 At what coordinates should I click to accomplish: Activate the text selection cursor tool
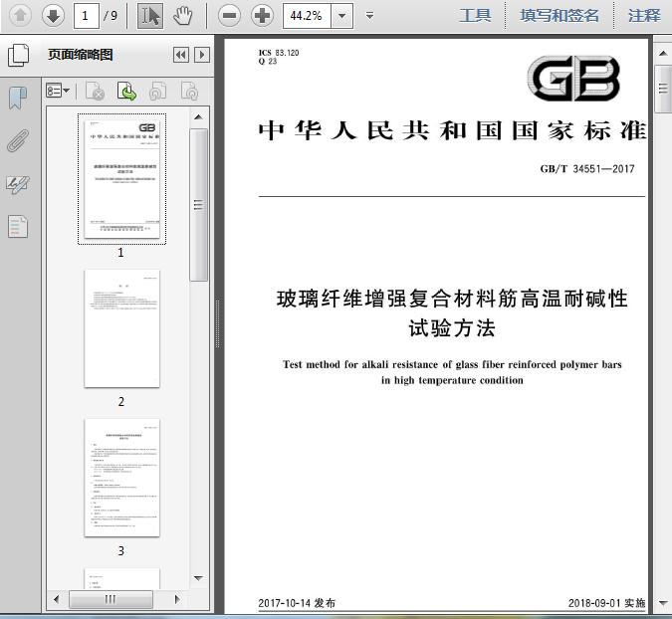[x=150, y=16]
